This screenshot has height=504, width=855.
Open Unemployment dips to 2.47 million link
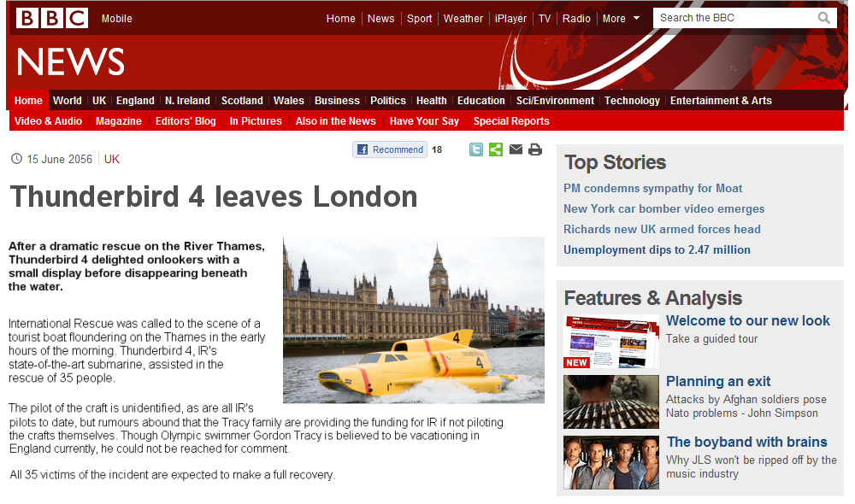[x=657, y=249]
